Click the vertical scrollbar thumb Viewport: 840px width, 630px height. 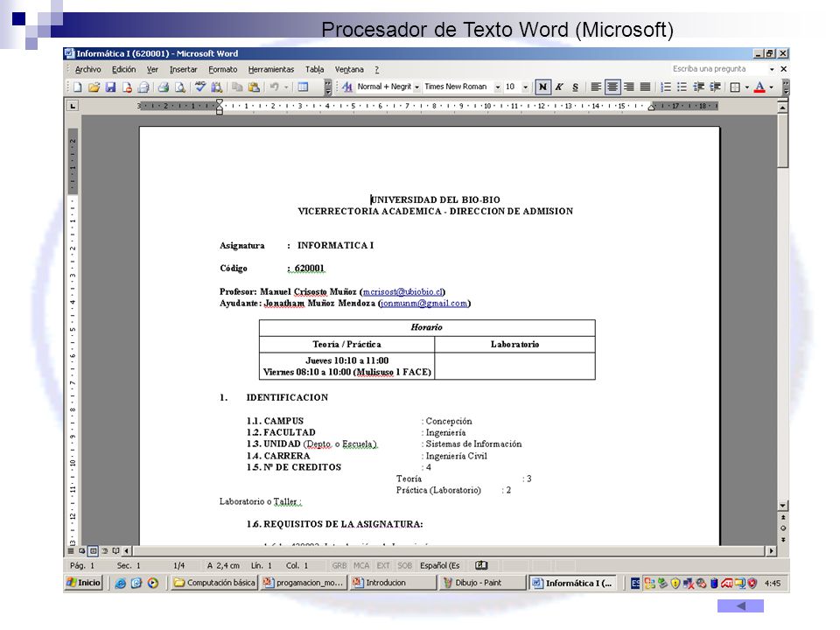click(782, 140)
